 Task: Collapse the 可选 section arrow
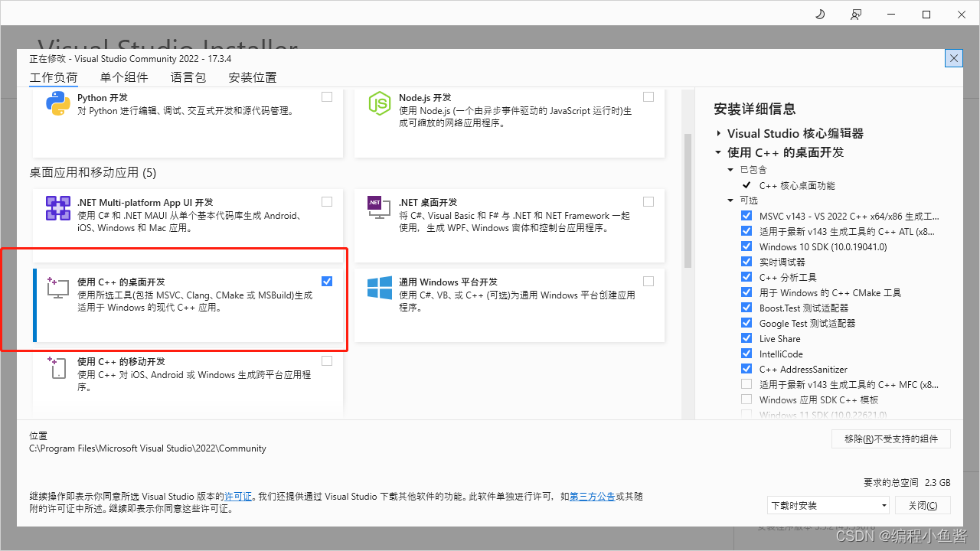pyautogui.click(x=730, y=201)
